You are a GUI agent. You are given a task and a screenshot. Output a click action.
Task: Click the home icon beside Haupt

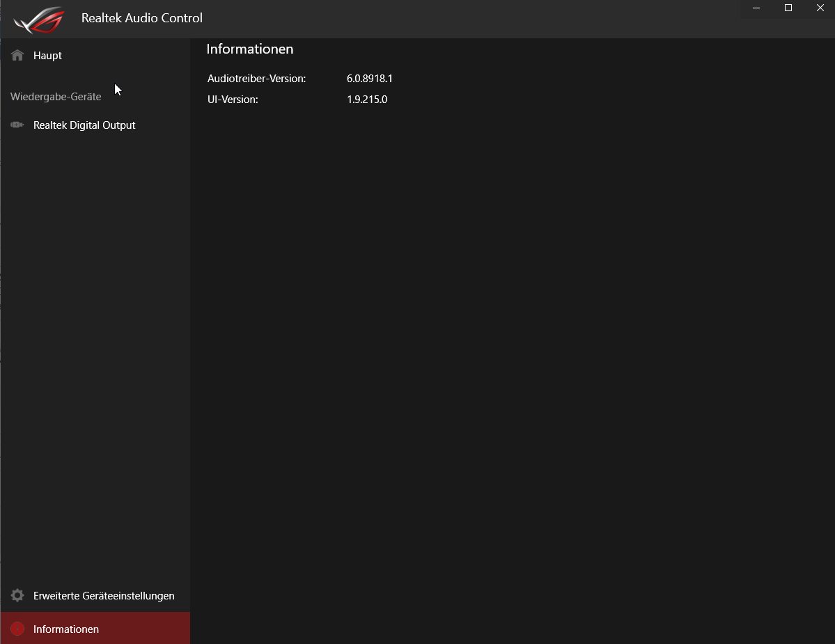click(17, 56)
